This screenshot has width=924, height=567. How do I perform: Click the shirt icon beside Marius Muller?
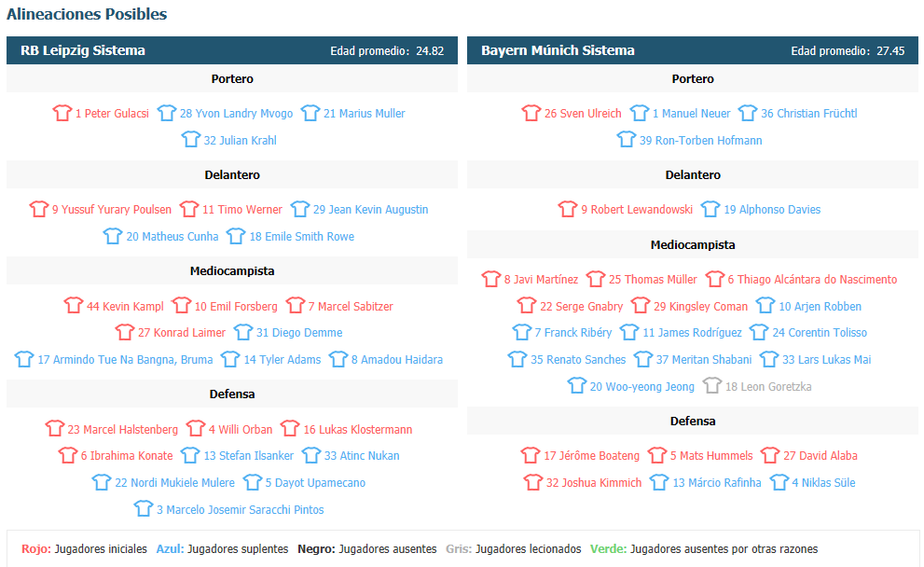coord(310,113)
